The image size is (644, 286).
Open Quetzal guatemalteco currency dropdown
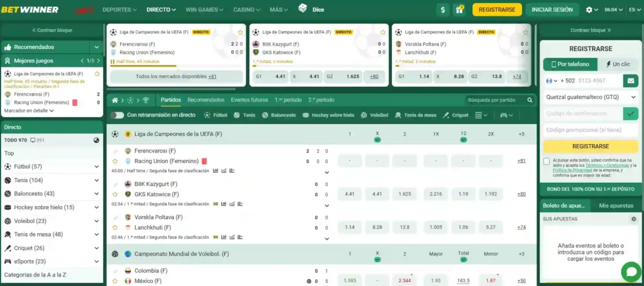pyautogui.click(x=591, y=97)
